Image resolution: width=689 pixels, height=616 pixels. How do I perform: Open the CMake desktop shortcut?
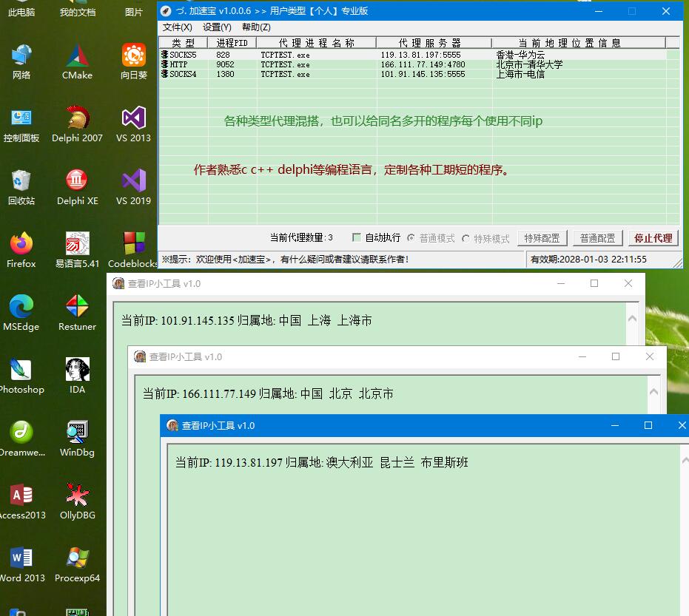pos(77,61)
